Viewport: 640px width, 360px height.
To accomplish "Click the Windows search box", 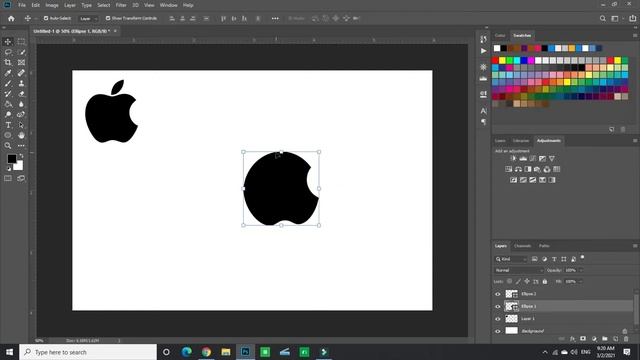I will [88, 352].
